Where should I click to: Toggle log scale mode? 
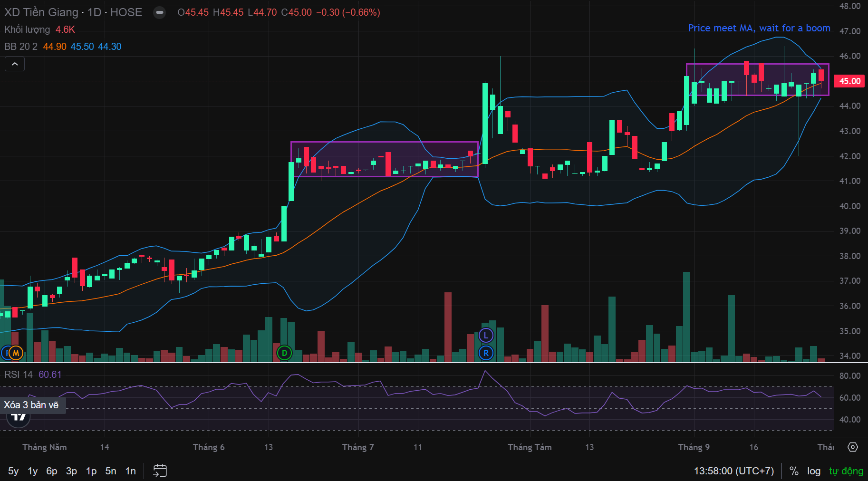click(x=814, y=471)
